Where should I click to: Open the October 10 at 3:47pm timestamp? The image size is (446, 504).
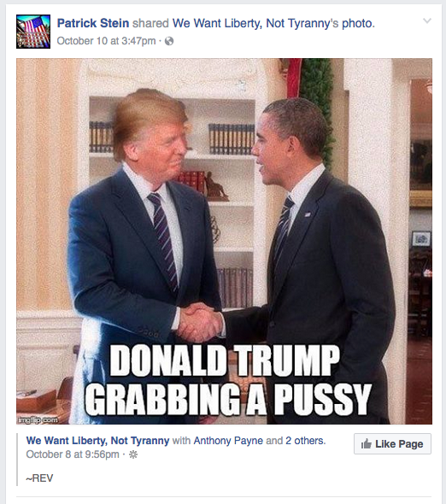click(106, 41)
